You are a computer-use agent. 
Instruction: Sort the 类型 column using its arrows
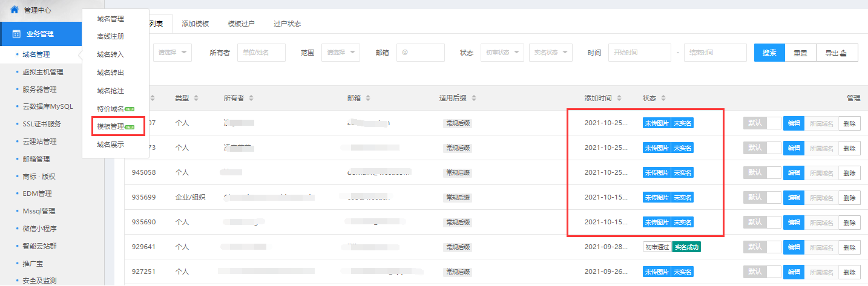[196, 98]
